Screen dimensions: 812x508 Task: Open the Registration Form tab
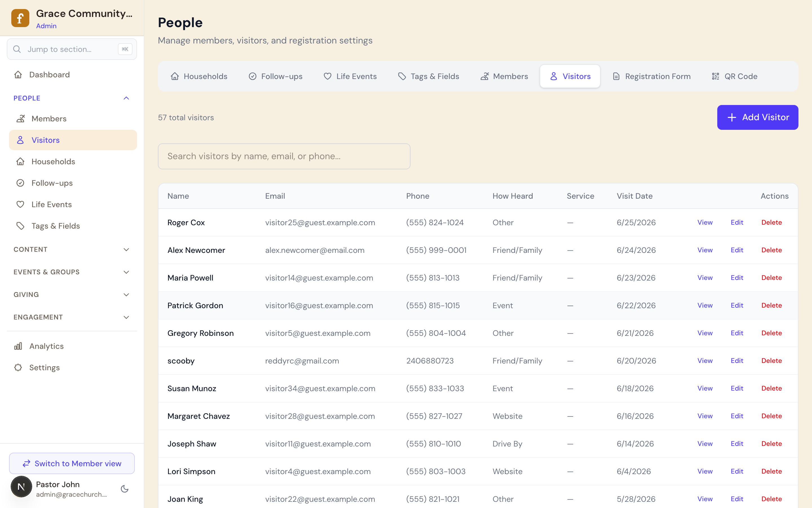tap(651, 76)
